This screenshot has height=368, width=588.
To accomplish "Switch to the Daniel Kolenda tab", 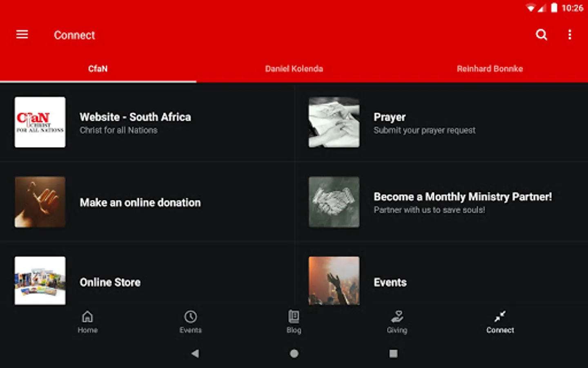I will coord(294,69).
